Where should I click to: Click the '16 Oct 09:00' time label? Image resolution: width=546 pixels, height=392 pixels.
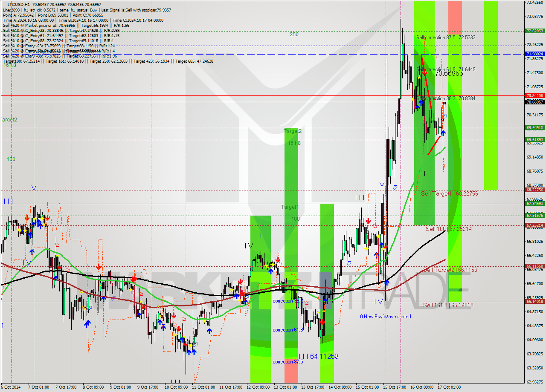click(x=422, y=387)
